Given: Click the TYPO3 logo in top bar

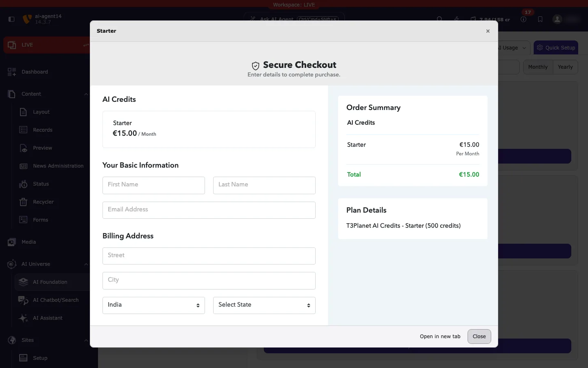Looking at the screenshot, I should click(x=27, y=19).
